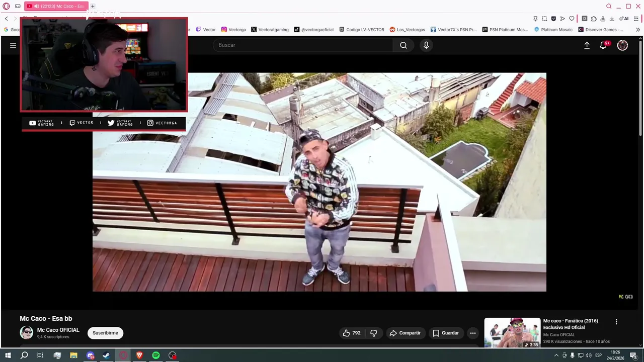
Task: Open the Windows notification center
Action: [634, 355]
